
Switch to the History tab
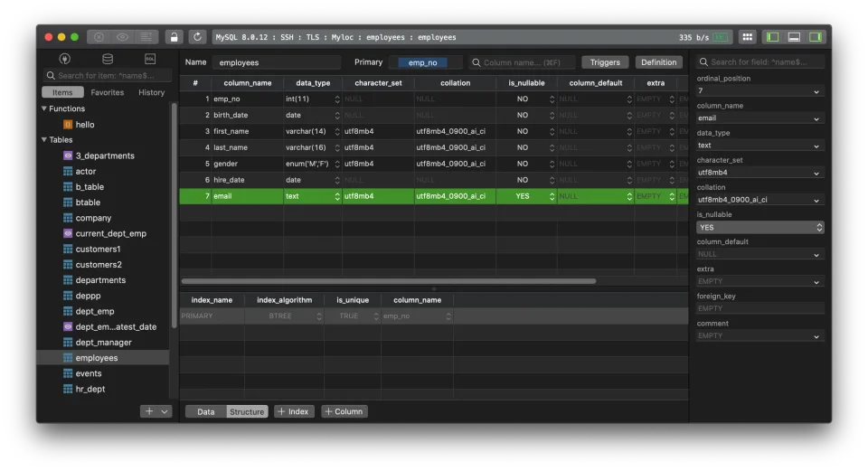(x=152, y=92)
